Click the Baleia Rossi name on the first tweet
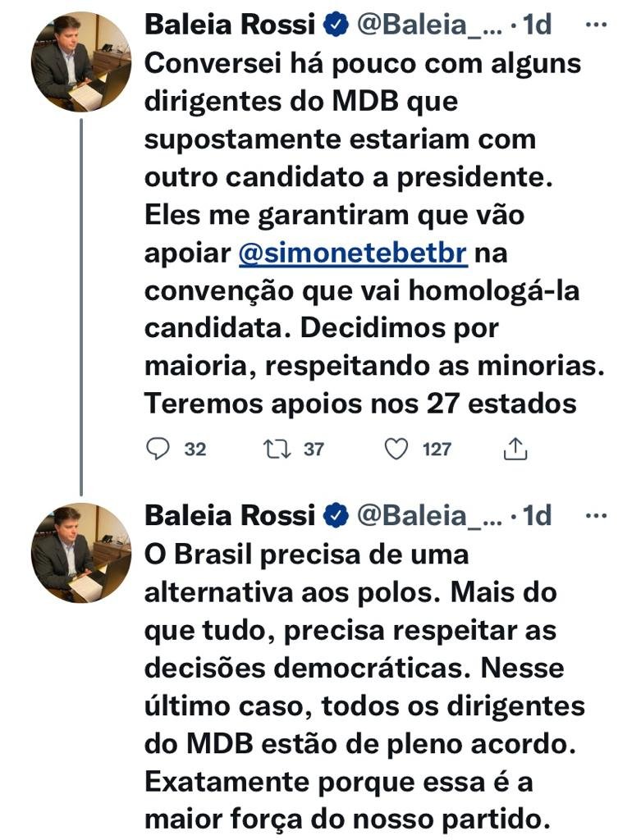This screenshot has height=840, width=641. click(230, 25)
